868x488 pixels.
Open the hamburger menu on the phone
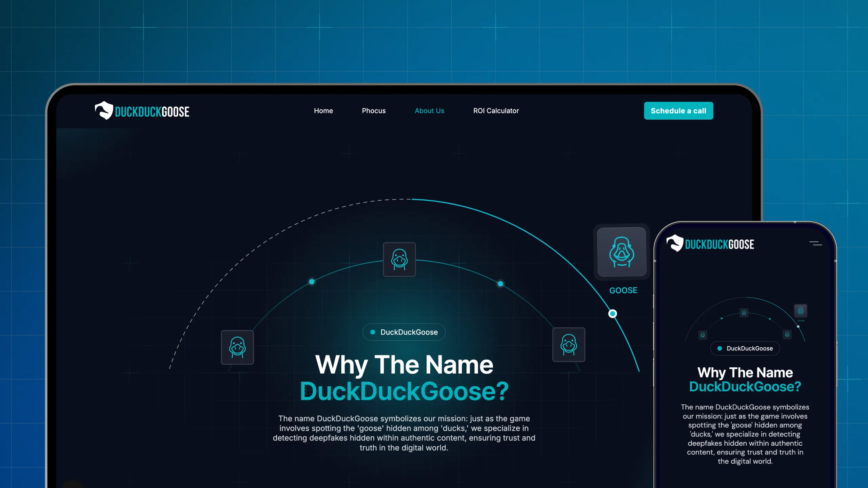(x=815, y=243)
